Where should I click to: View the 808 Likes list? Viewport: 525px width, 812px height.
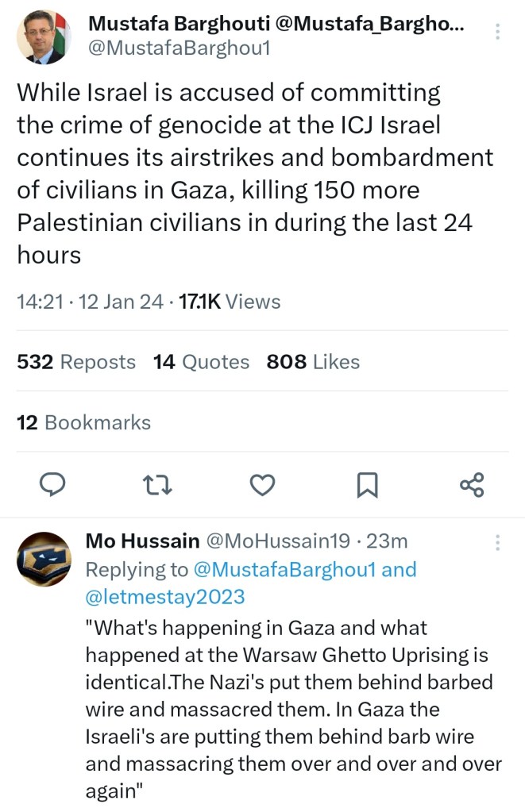[x=313, y=362]
